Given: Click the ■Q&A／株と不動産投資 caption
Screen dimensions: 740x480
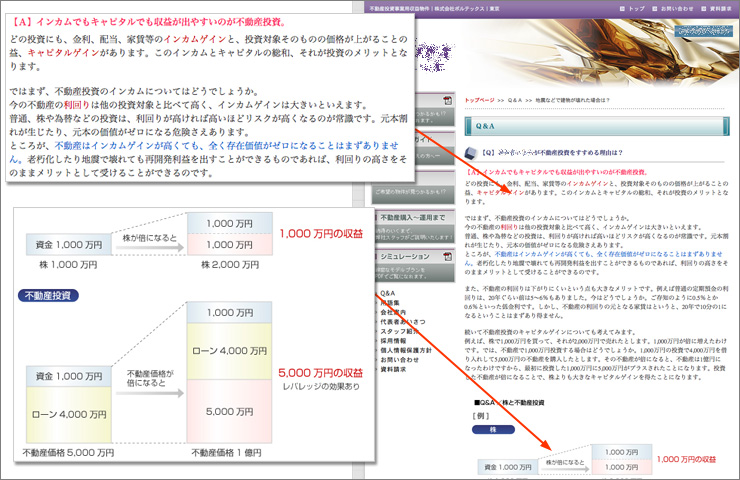Looking at the screenshot, I should (509, 403).
